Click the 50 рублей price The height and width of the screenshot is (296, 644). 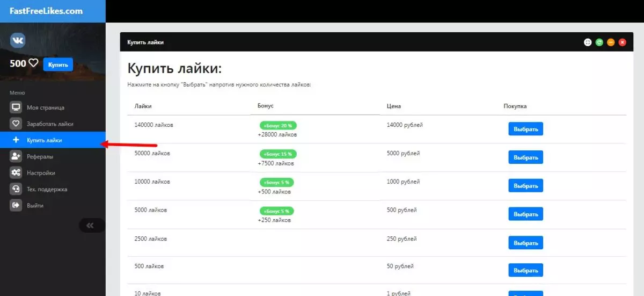point(400,266)
